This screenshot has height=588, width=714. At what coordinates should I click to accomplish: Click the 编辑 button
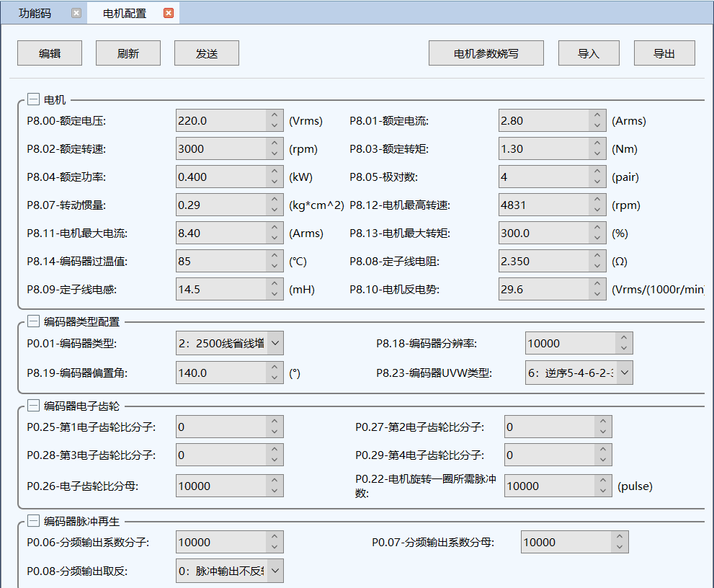pyautogui.click(x=50, y=53)
